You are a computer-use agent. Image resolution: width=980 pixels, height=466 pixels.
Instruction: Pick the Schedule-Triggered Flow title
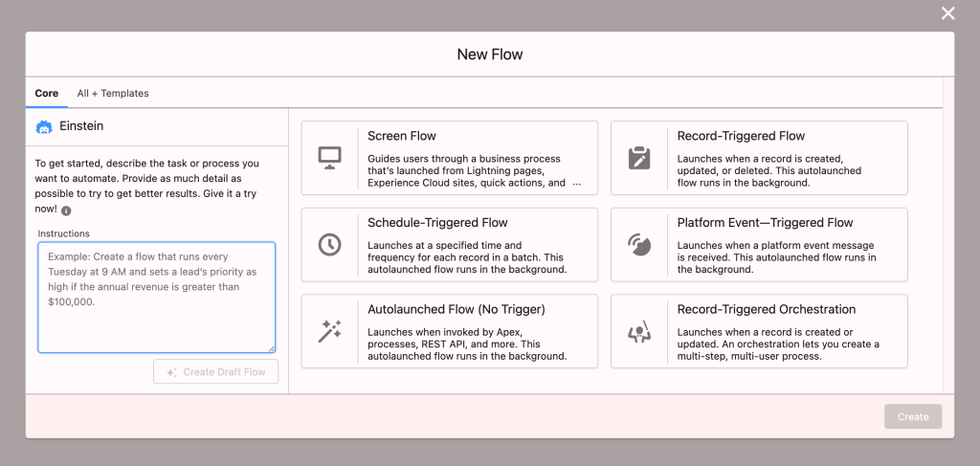pos(437,223)
